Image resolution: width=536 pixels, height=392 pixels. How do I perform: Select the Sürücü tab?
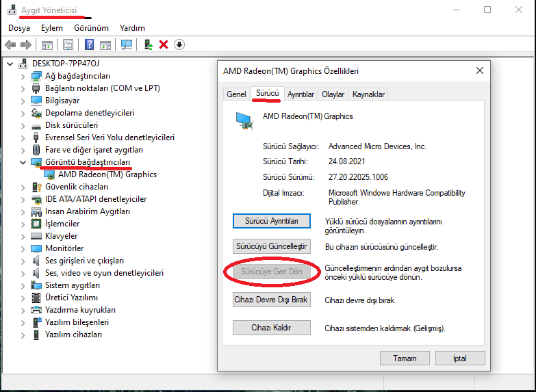(x=268, y=93)
